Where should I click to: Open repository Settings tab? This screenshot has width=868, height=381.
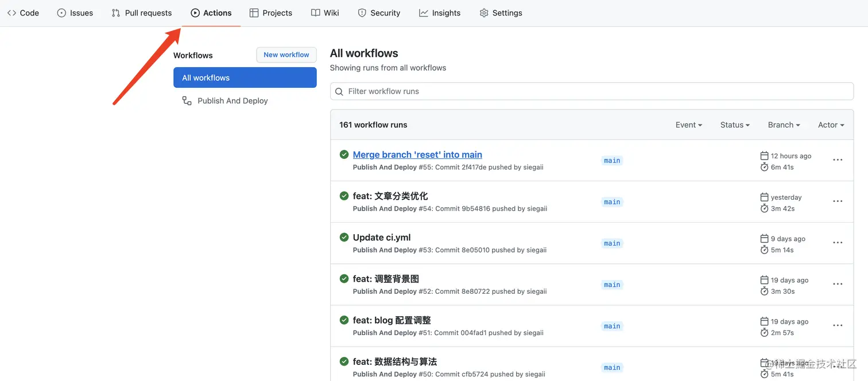coord(501,13)
